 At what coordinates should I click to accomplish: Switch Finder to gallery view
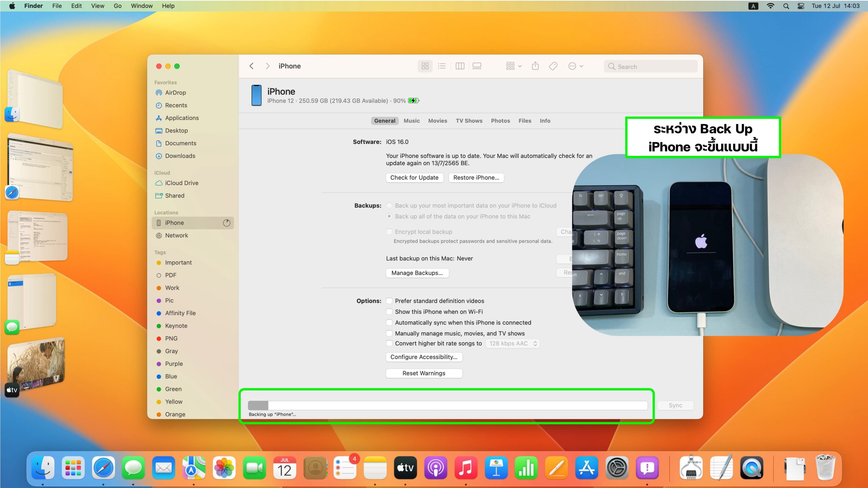click(x=477, y=66)
